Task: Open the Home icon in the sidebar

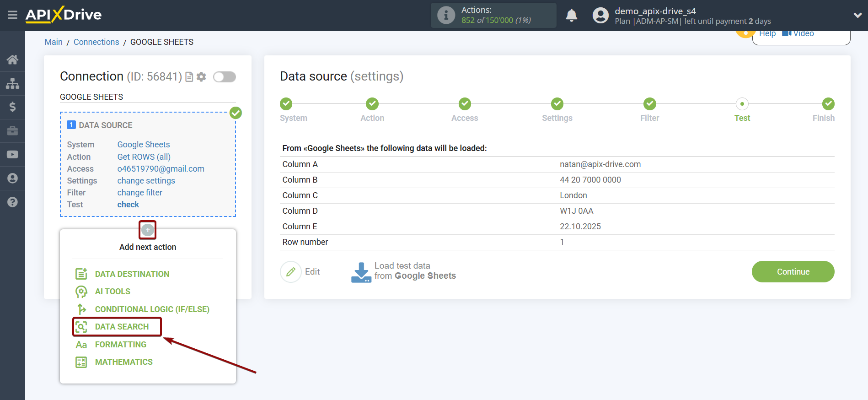Action: click(12, 59)
